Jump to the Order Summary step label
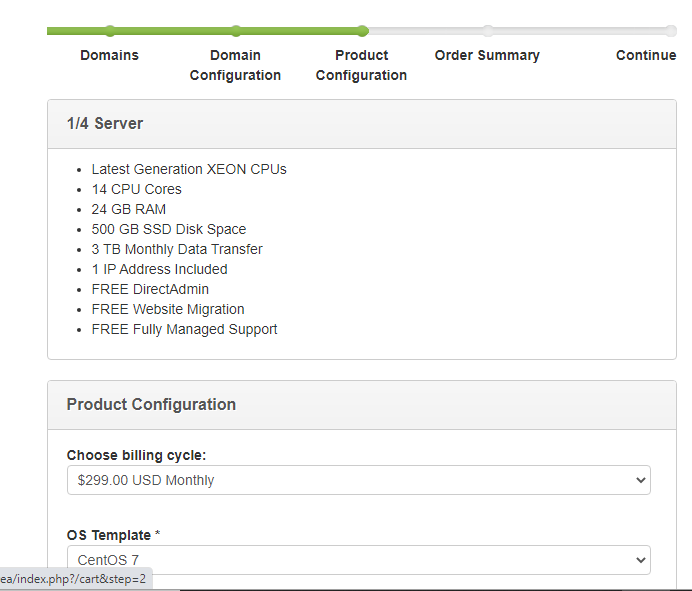 coord(487,55)
